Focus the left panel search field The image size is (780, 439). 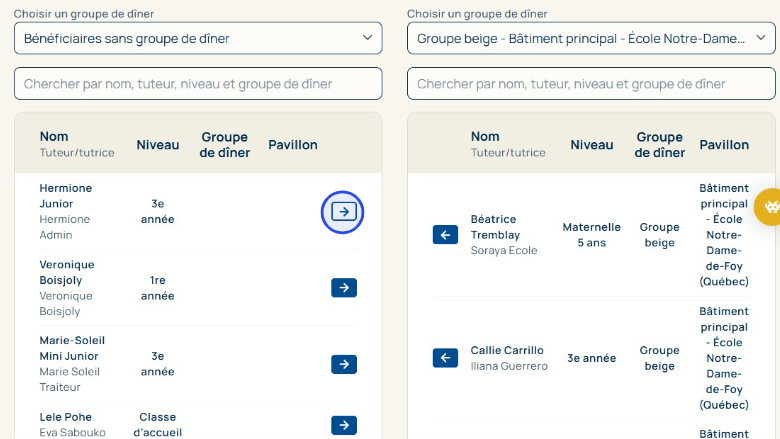[198, 84]
